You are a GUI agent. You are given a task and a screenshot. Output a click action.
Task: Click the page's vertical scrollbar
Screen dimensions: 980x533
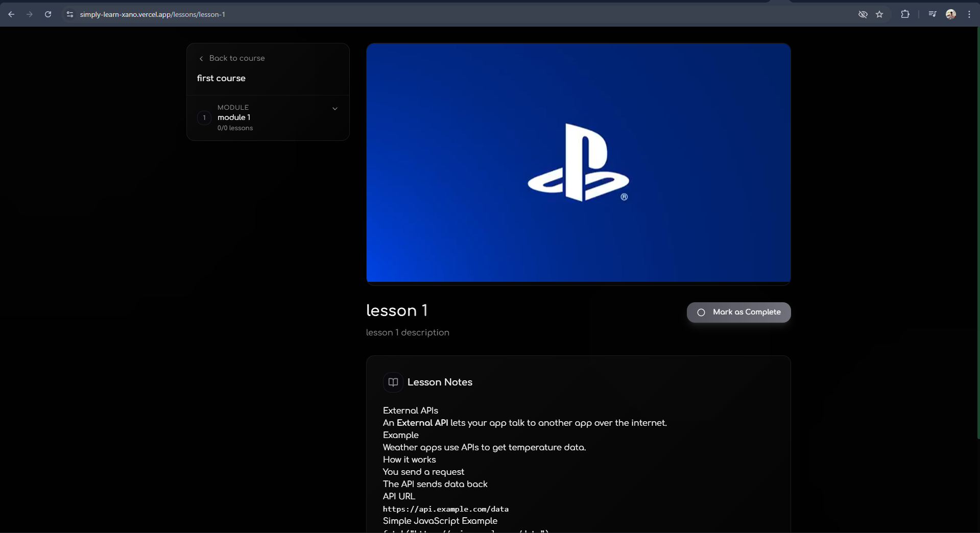[977, 230]
